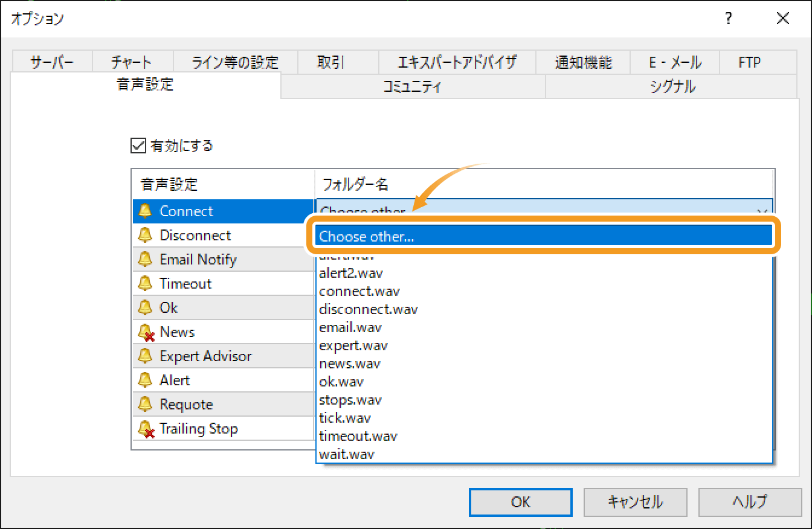
Task: Click the bell icon for Timeout
Action: [146, 283]
